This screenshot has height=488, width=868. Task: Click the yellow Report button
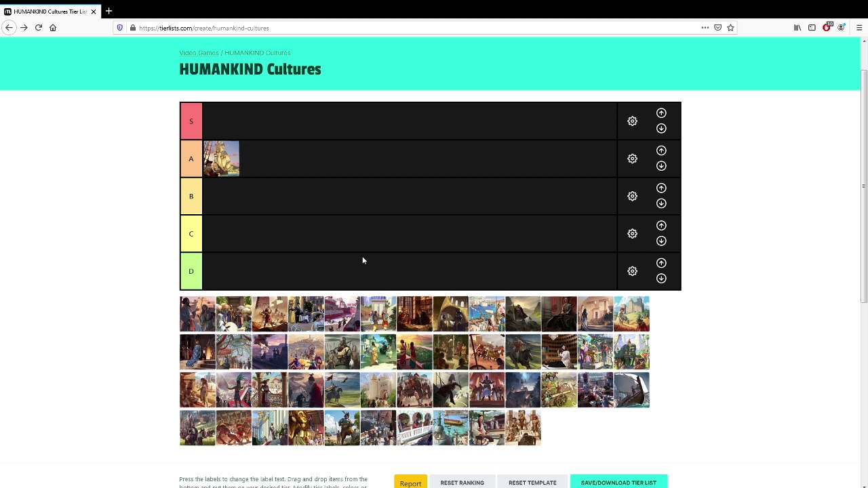[410, 482]
